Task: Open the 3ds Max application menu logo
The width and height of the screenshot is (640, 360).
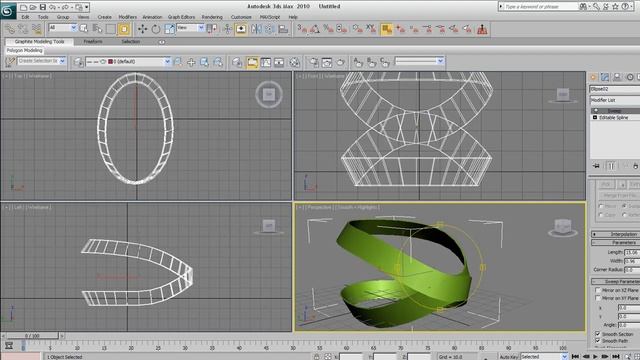Action: (7, 11)
